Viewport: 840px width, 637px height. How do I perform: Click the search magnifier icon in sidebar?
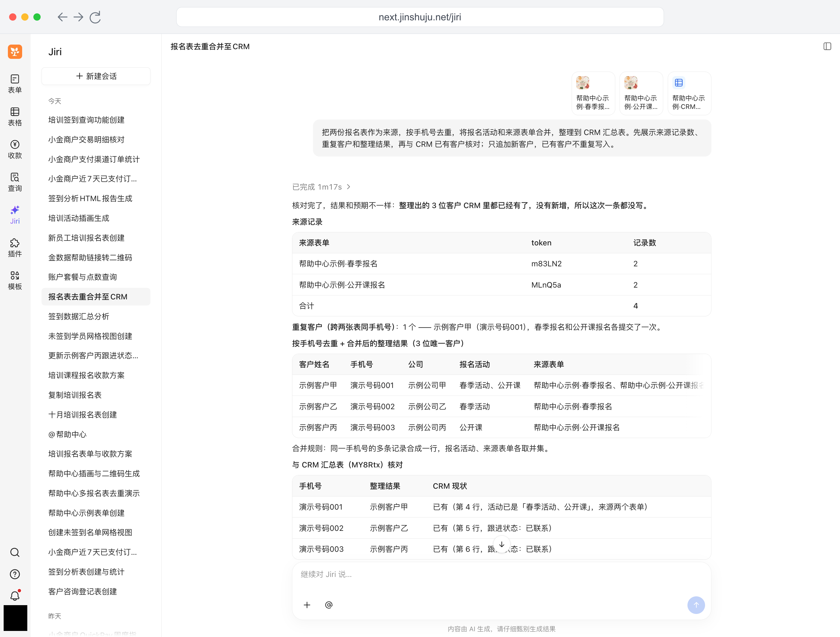[15, 552]
